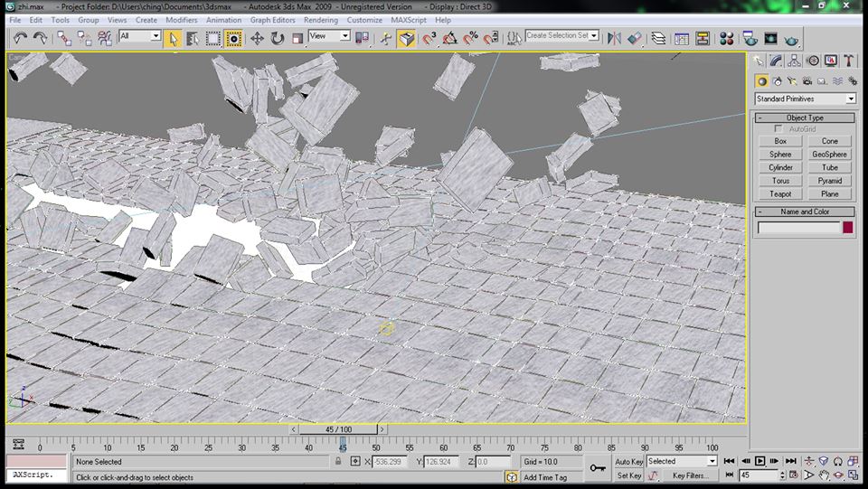Image resolution: width=868 pixels, height=489 pixels.
Task: Toggle Selection Lock padlock icon
Action: pyautogui.click(x=338, y=461)
